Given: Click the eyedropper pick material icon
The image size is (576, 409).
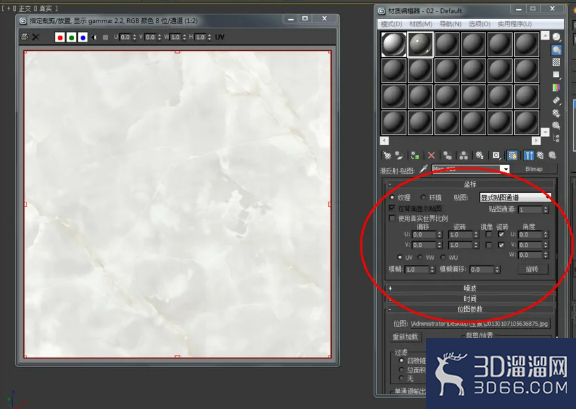Looking at the screenshot, I should [x=424, y=169].
